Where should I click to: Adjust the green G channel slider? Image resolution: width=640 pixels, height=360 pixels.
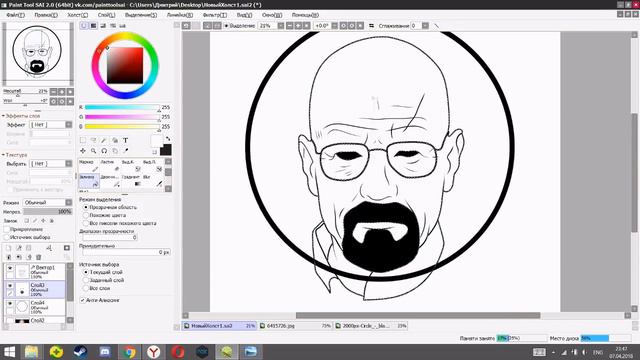coord(122,117)
